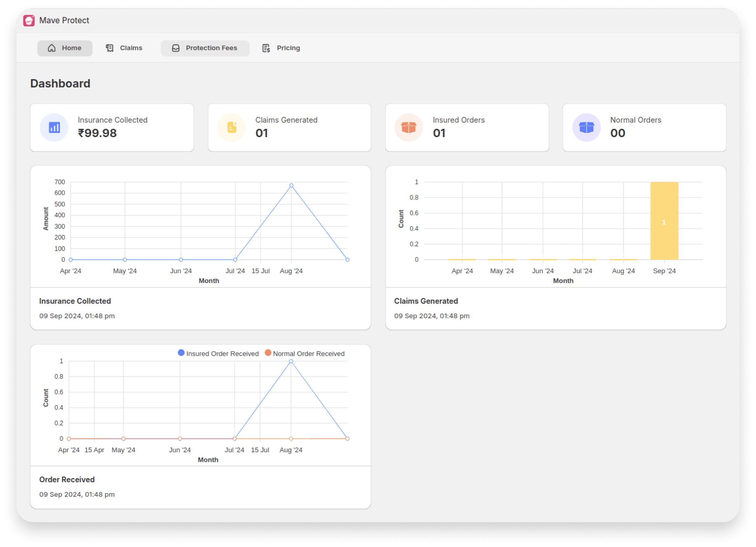The width and height of the screenshot is (756, 547).
Task: Open the Protection Fees tab
Action: pyautogui.click(x=205, y=48)
